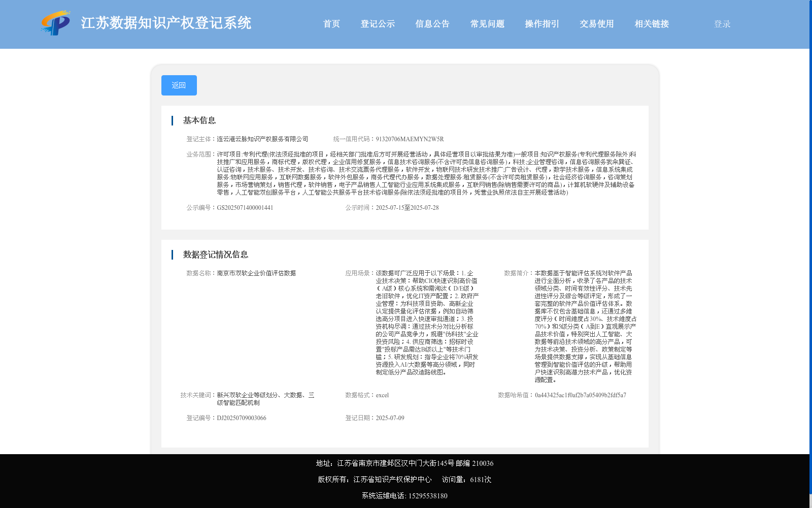Select the 技术关键词 label
Screen dimensions: 812x508
click(x=196, y=395)
